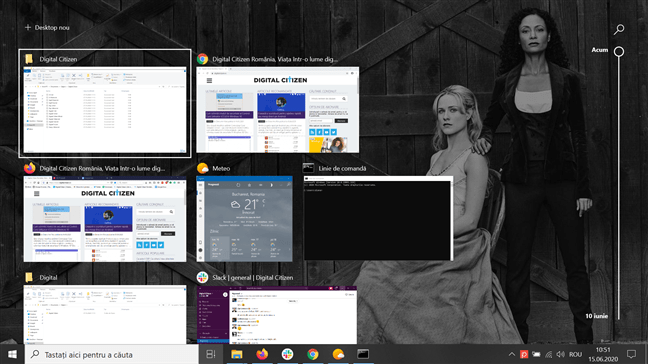This screenshot has width=648, height=364.
Task: Click the DIGITAL CITIZEN logo in Chrome window
Action: point(280,80)
